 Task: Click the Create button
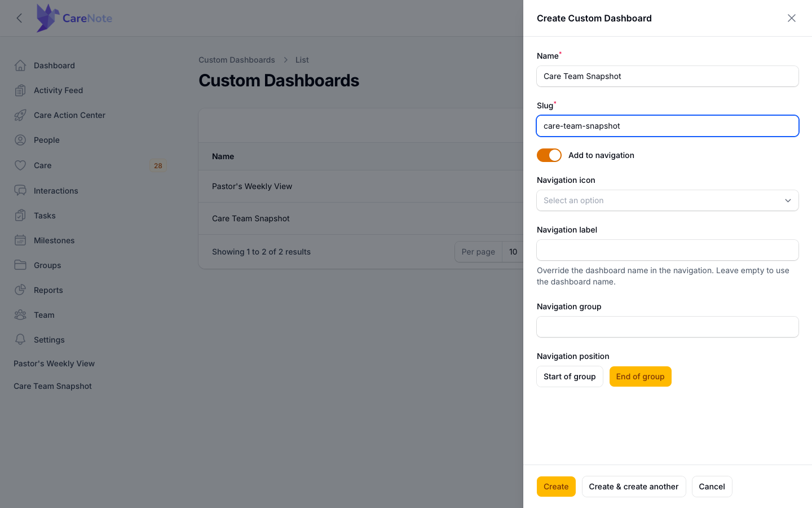tap(556, 487)
